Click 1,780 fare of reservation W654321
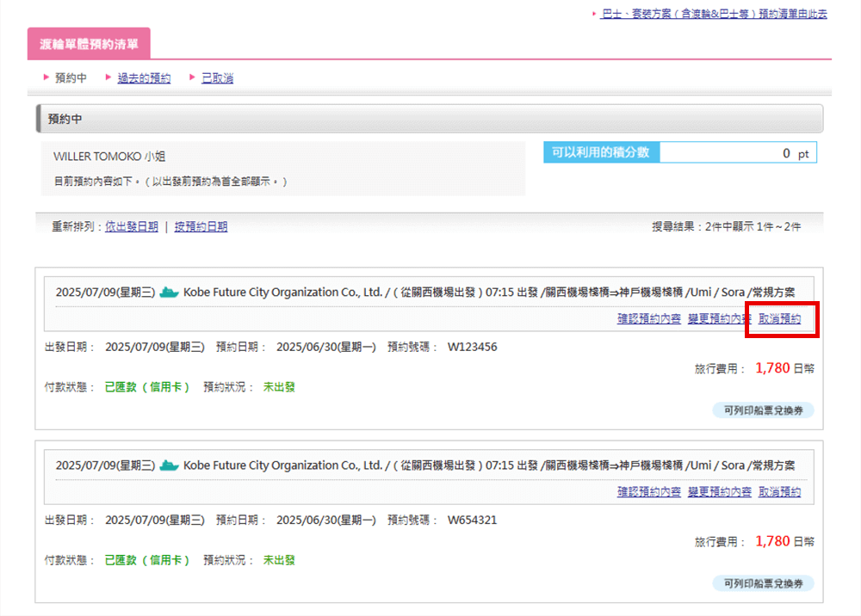 tap(772, 541)
